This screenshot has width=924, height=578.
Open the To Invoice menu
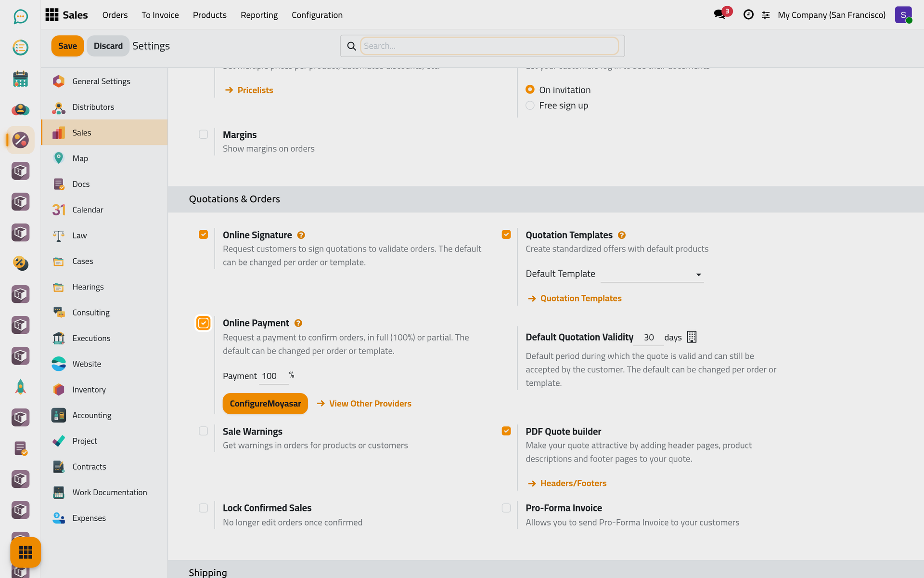(160, 15)
